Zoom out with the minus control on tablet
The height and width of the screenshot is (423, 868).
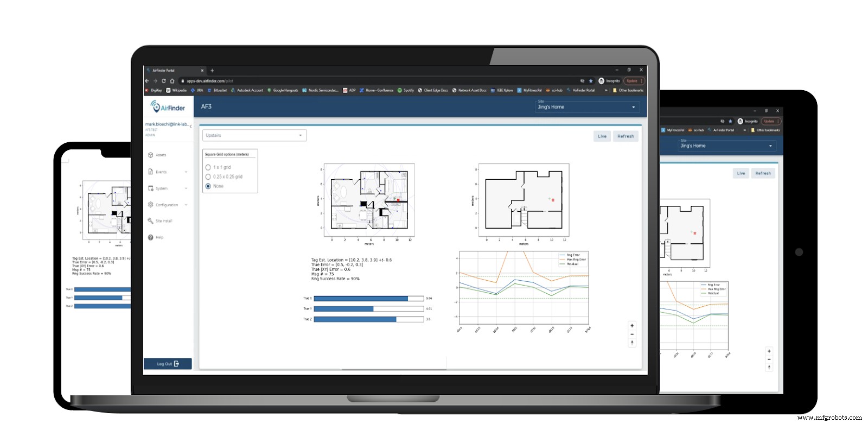(x=769, y=359)
